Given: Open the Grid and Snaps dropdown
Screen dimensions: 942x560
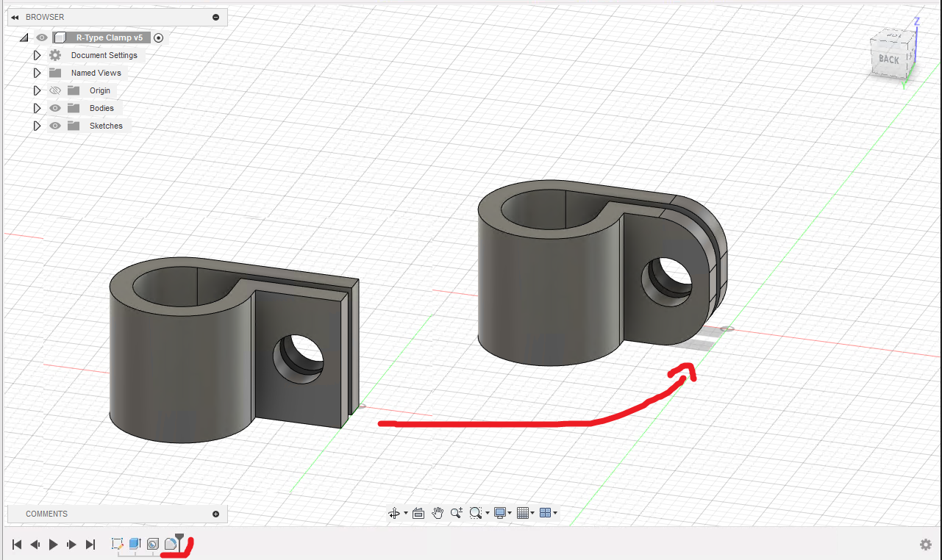Looking at the screenshot, I should [533, 513].
